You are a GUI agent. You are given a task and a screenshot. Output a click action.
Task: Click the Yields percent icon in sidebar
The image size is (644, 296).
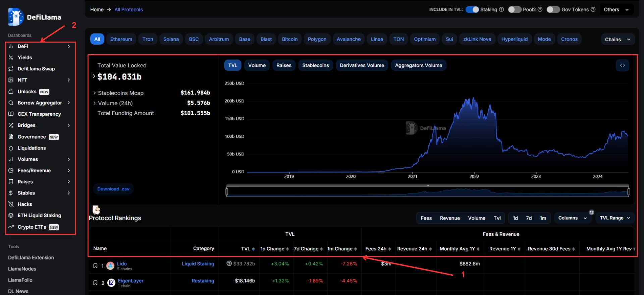pos(11,58)
